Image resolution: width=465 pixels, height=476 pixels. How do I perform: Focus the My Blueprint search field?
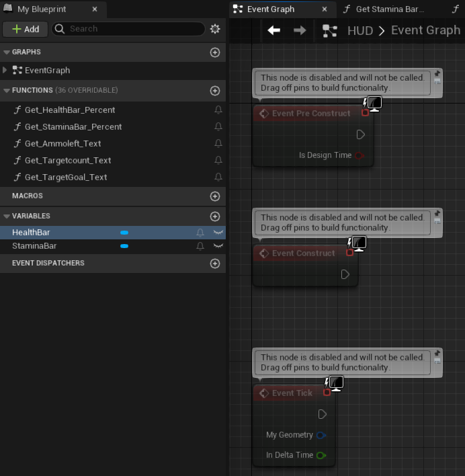pyautogui.click(x=128, y=29)
